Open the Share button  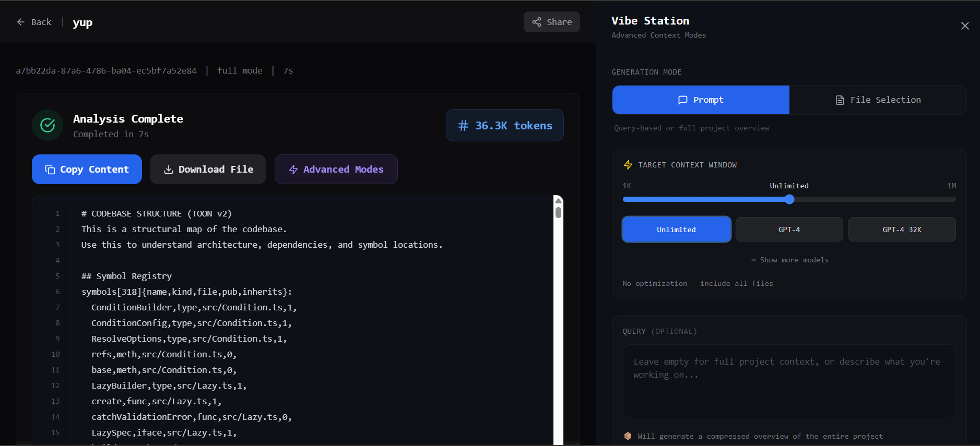[552, 22]
